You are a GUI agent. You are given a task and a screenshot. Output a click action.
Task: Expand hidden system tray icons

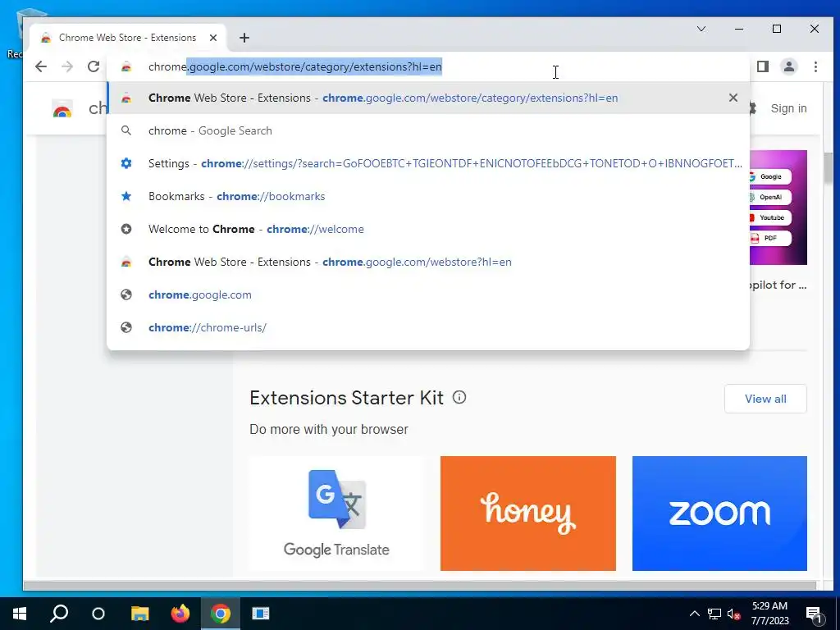click(694, 614)
